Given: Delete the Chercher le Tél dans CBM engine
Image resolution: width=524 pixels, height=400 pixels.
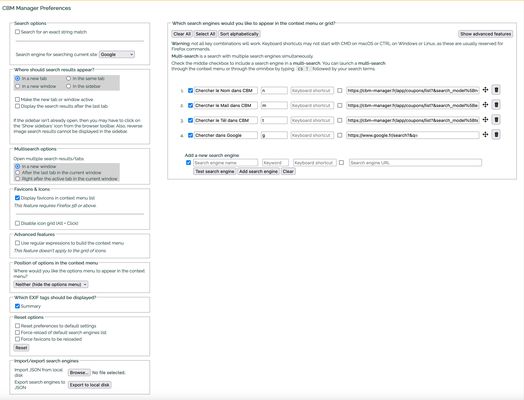Looking at the screenshot, I should [496, 120].
